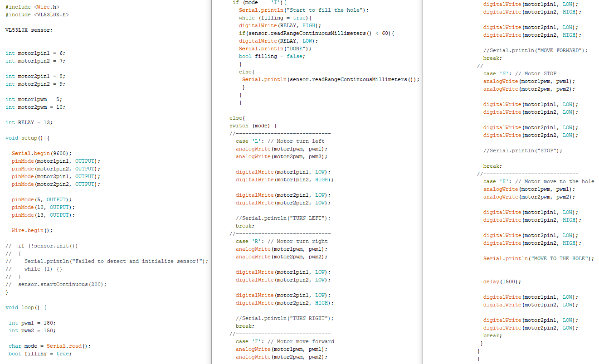Click the #include <Wire.h> line

pyautogui.click(x=32, y=7)
